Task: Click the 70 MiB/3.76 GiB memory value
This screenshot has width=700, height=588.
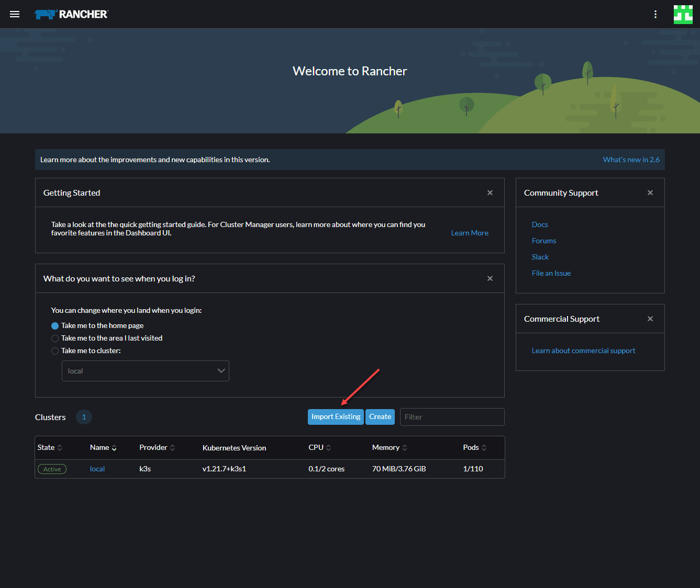Action: 399,469
